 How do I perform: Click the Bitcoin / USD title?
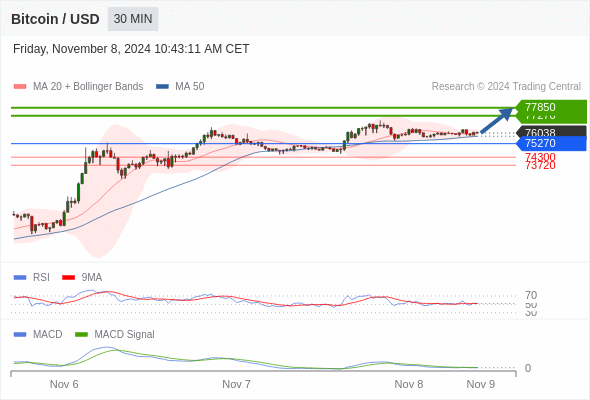point(55,19)
